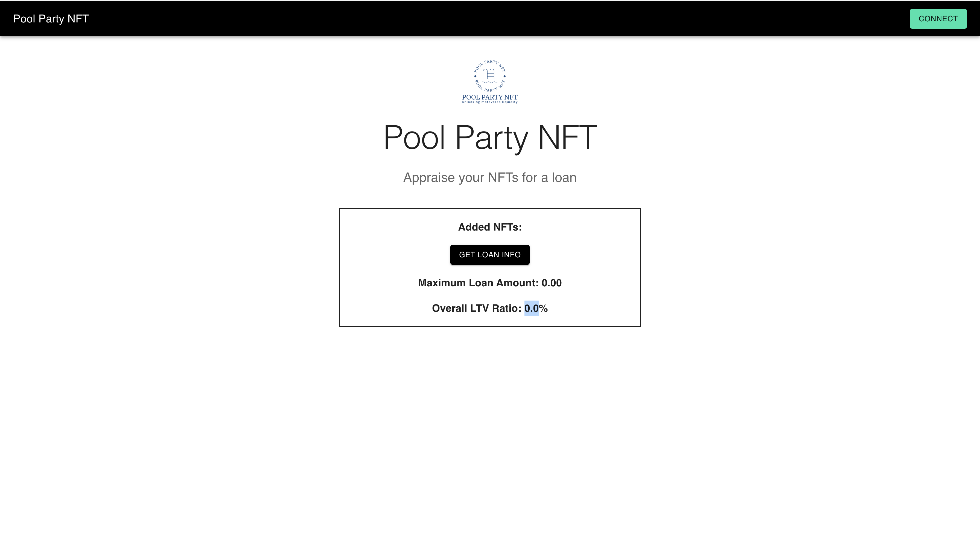Click the Pool Party NFT circular logo
Screen dimensions: 980x553
[x=490, y=82]
